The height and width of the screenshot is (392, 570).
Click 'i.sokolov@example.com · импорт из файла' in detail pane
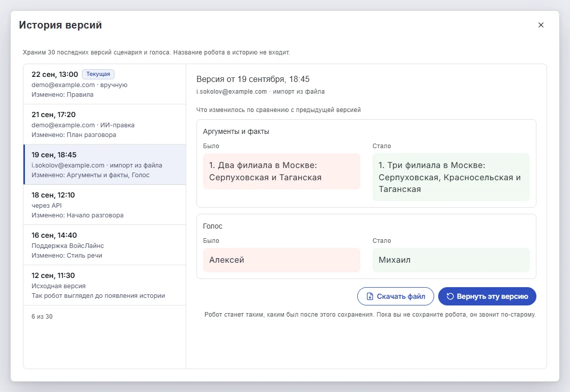point(260,92)
